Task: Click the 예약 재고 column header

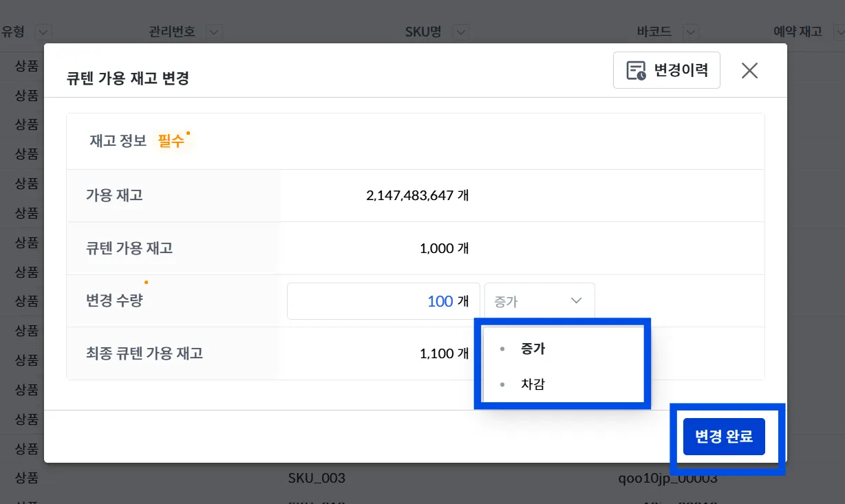Action: 798,32
